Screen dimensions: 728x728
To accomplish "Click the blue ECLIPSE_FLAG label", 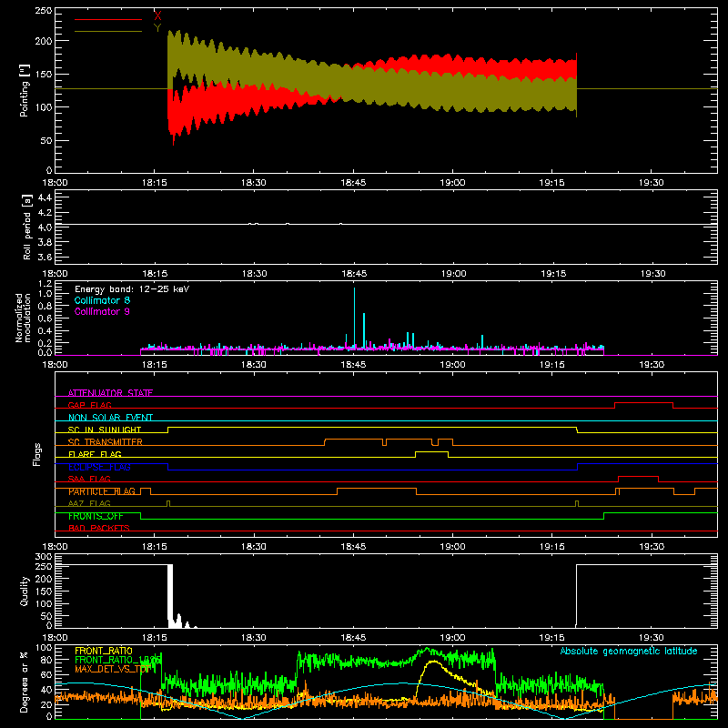I will (x=99, y=467).
